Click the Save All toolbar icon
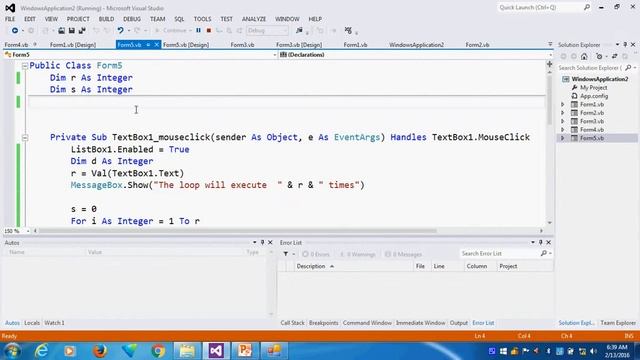This screenshot has height=360, width=640. tap(82, 31)
